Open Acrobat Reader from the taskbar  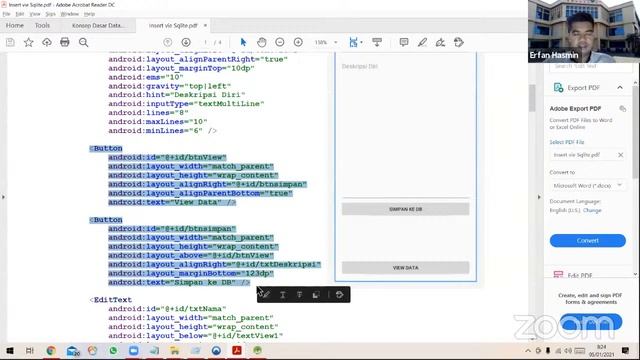[237, 351]
